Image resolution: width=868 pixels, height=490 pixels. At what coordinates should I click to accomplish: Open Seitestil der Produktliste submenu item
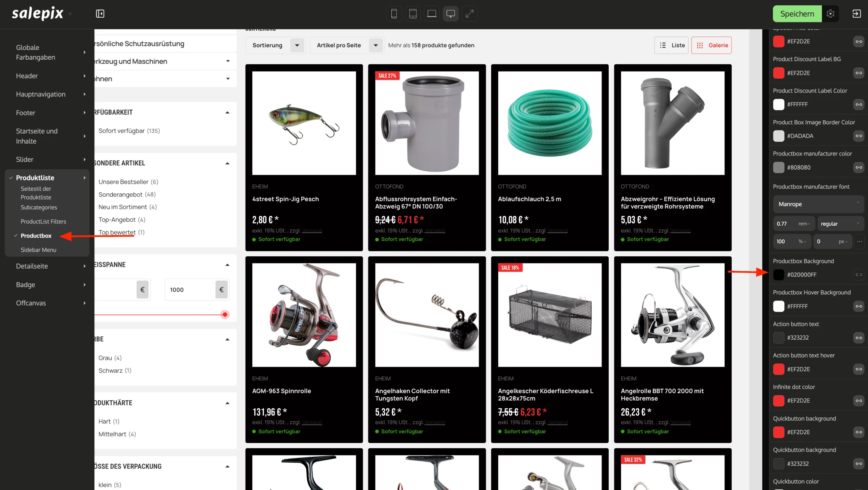point(36,193)
